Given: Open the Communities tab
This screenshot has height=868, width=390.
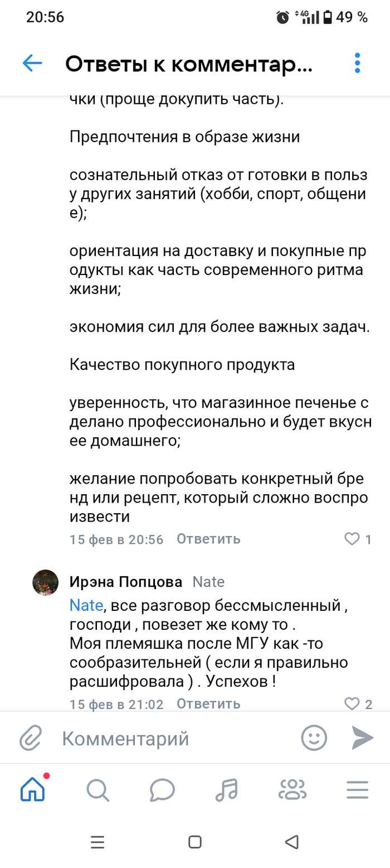Looking at the screenshot, I should pos(292,789).
